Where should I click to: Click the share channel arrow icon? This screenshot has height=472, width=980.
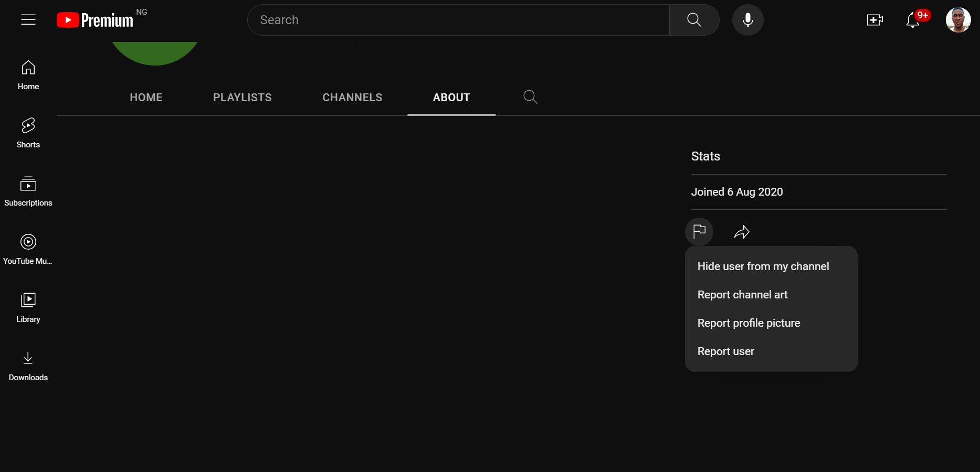pyautogui.click(x=741, y=232)
